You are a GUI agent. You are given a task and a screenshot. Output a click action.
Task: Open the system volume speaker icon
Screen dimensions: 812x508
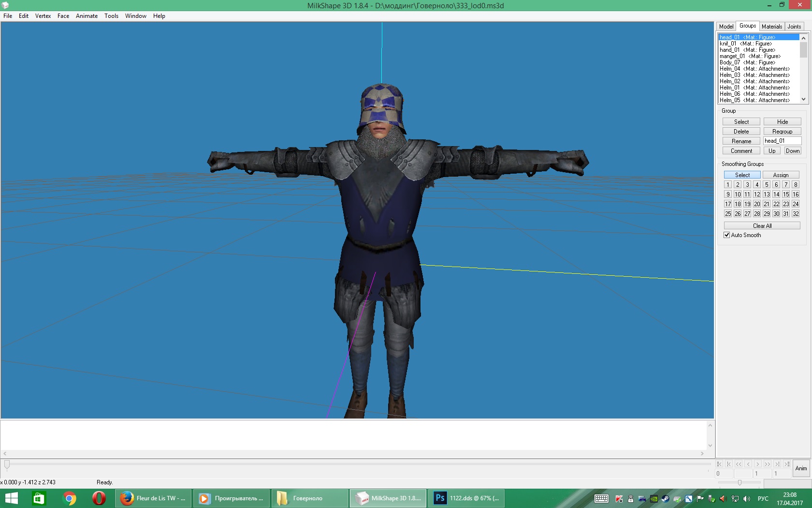click(x=747, y=499)
